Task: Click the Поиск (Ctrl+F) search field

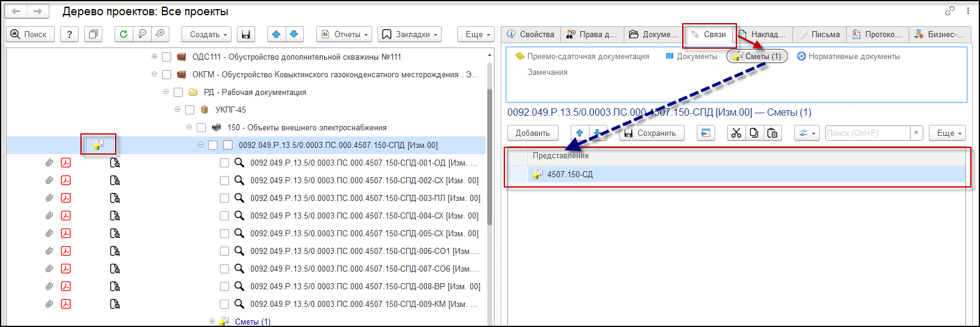Action: click(867, 133)
